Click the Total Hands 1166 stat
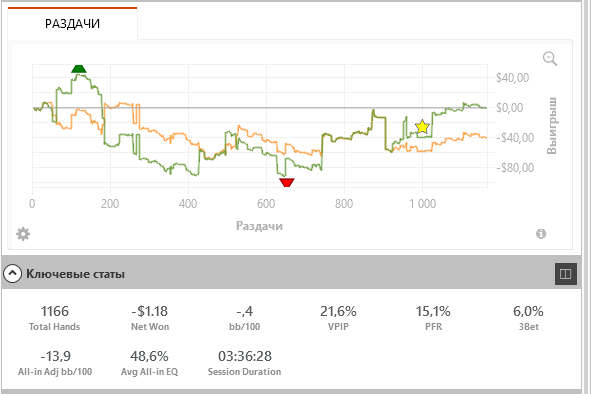 [55, 318]
